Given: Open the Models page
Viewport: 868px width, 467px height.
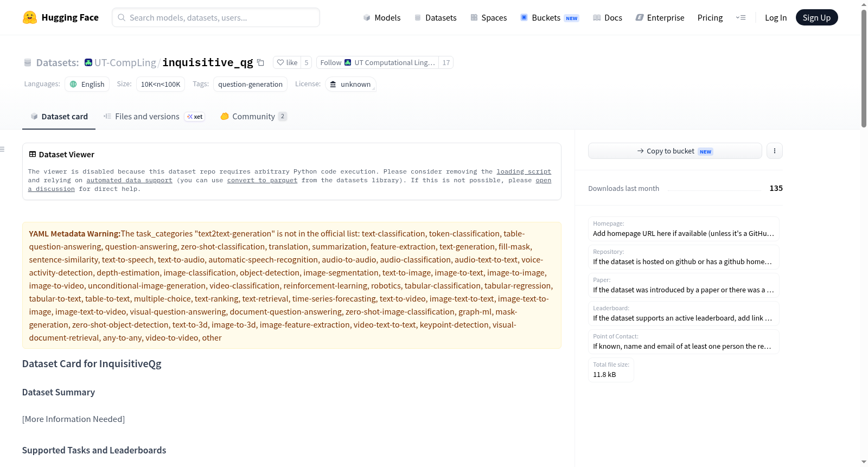Looking at the screenshot, I should tap(382, 17).
